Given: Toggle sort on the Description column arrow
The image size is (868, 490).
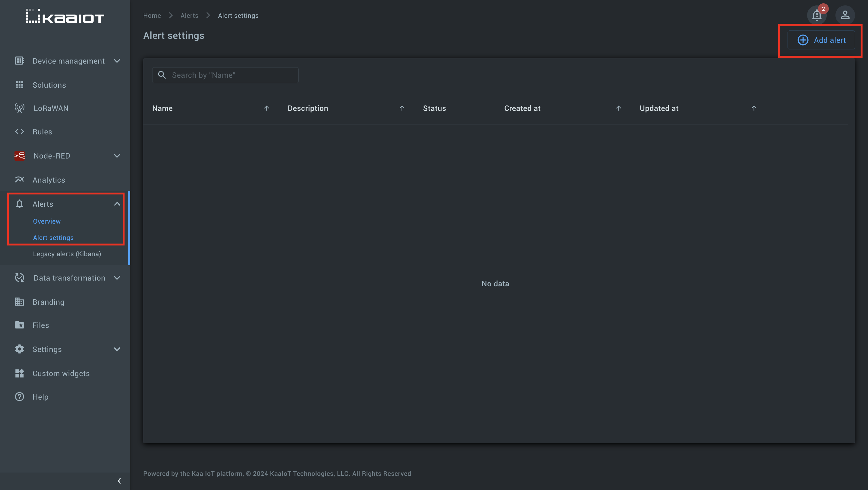Looking at the screenshot, I should coord(402,108).
